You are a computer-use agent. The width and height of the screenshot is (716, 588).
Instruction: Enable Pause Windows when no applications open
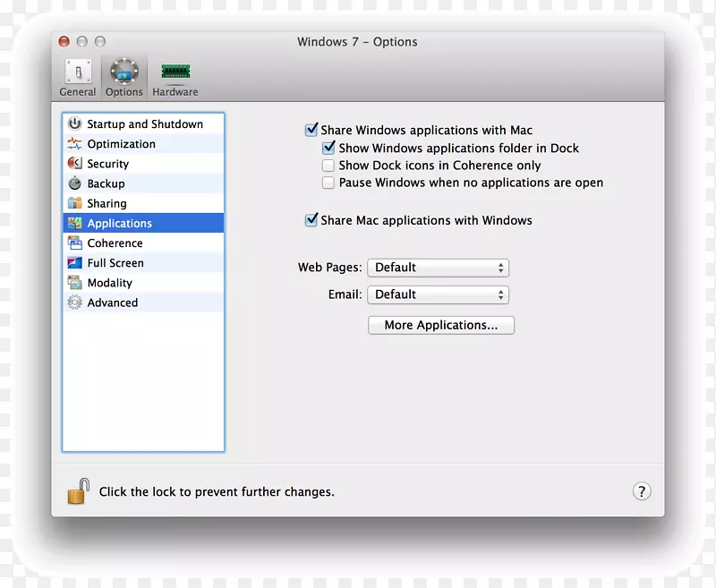click(328, 183)
